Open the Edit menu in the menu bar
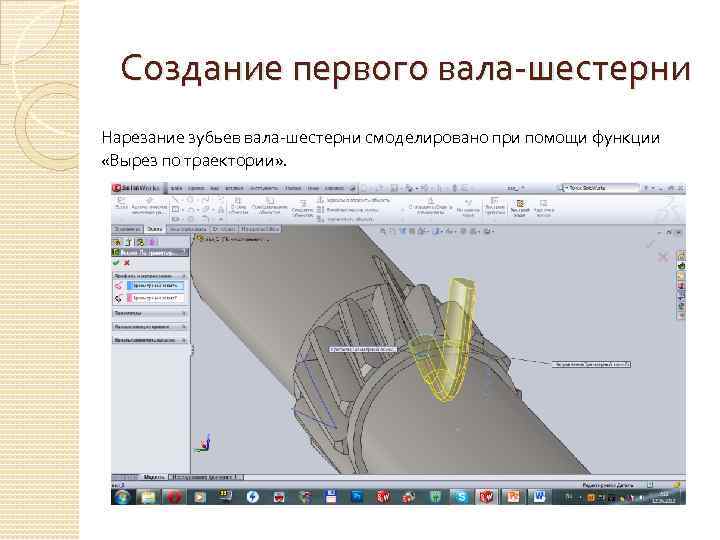720x540 pixels. click(196, 188)
